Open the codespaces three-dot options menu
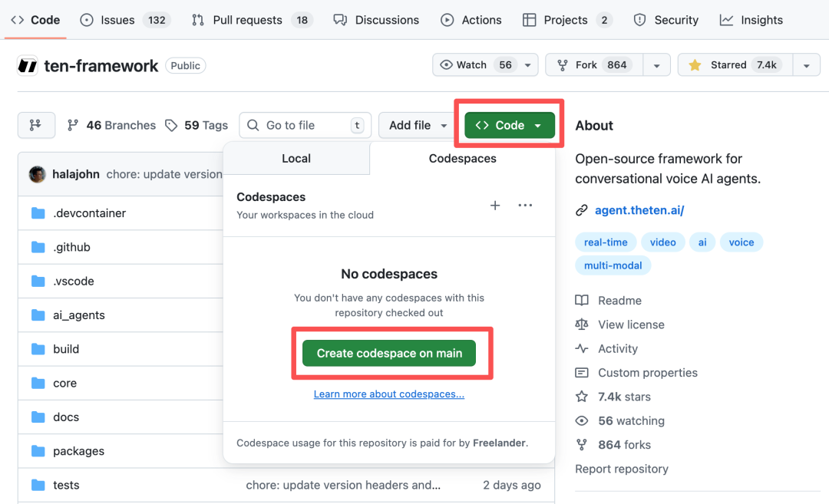 pyautogui.click(x=525, y=206)
